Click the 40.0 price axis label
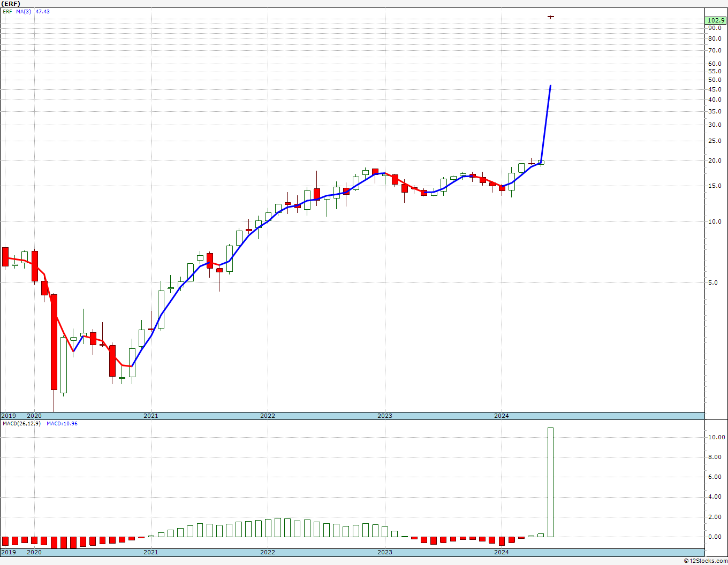The height and width of the screenshot is (565, 728). (x=714, y=100)
